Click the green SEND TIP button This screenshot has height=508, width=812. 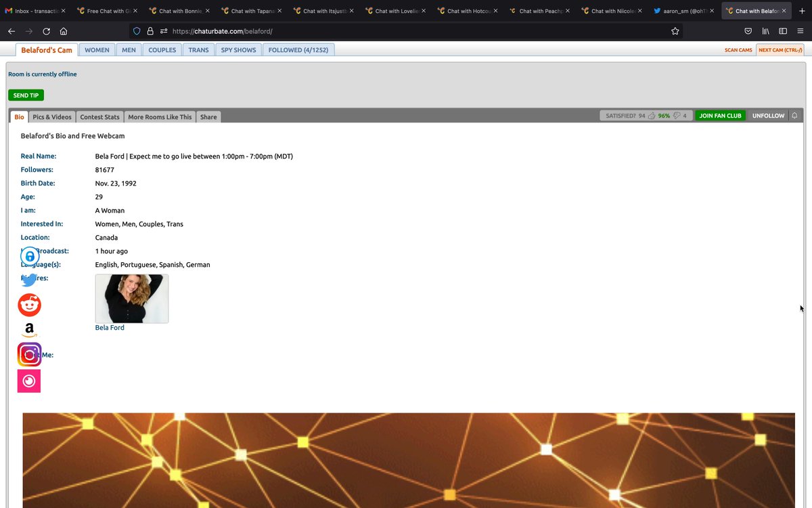(26, 96)
